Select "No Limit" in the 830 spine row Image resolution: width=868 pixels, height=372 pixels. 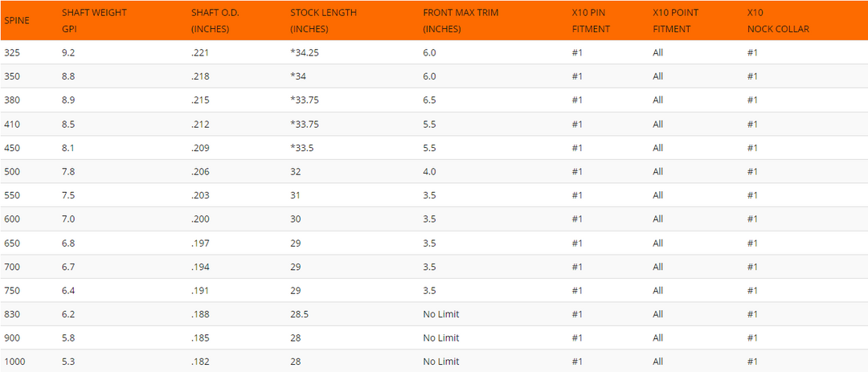441,314
